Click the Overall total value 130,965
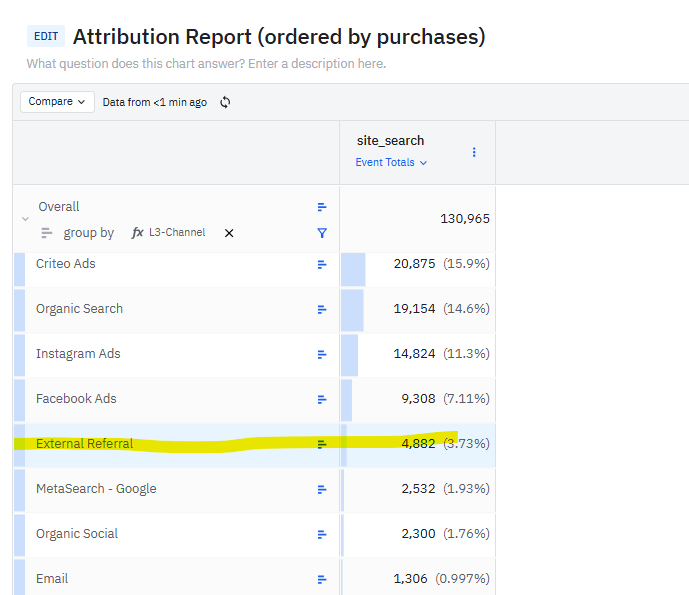 465,218
